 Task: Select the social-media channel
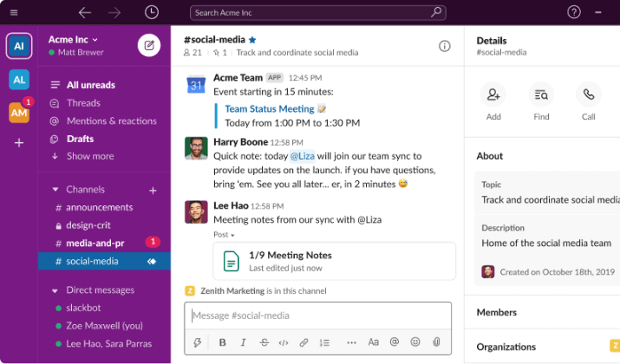[x=104, y=261]
